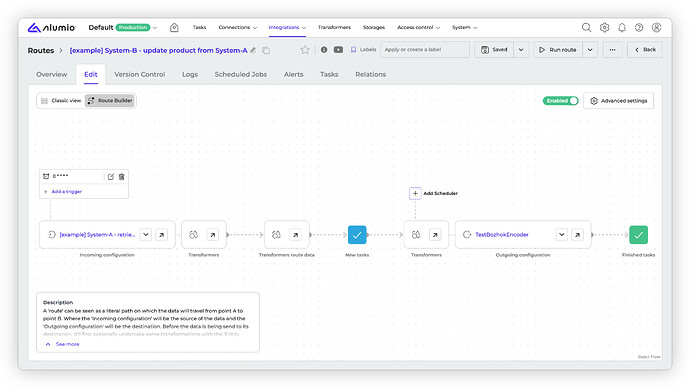Expand the incoming configuration selector chevron
Screen dimensions: 690x388
(146, 234)
